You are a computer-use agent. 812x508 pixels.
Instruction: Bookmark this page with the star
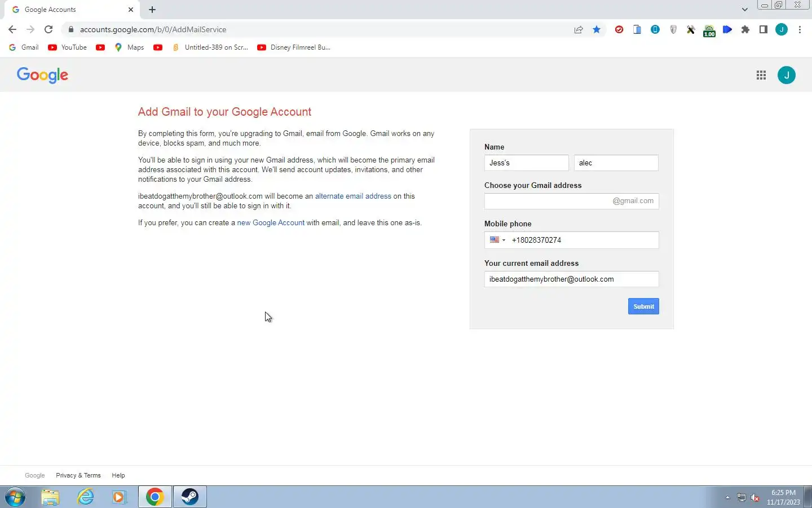point(597,29)
